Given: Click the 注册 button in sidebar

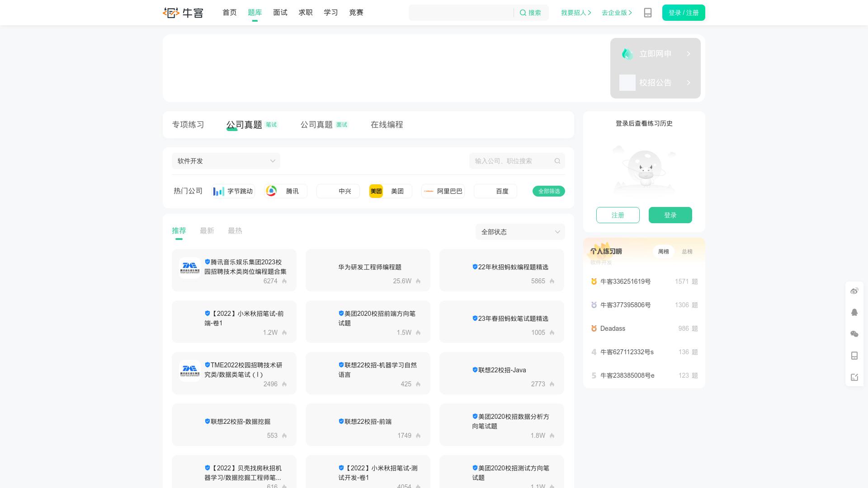Looking at the screenshot, I should click(x=618, y=215).
